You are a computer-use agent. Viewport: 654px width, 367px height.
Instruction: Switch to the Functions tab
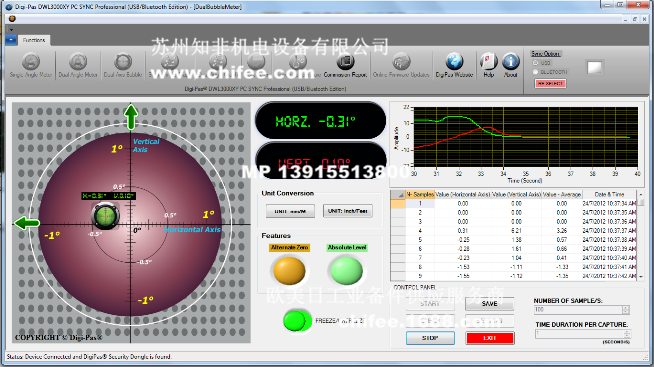34,40
